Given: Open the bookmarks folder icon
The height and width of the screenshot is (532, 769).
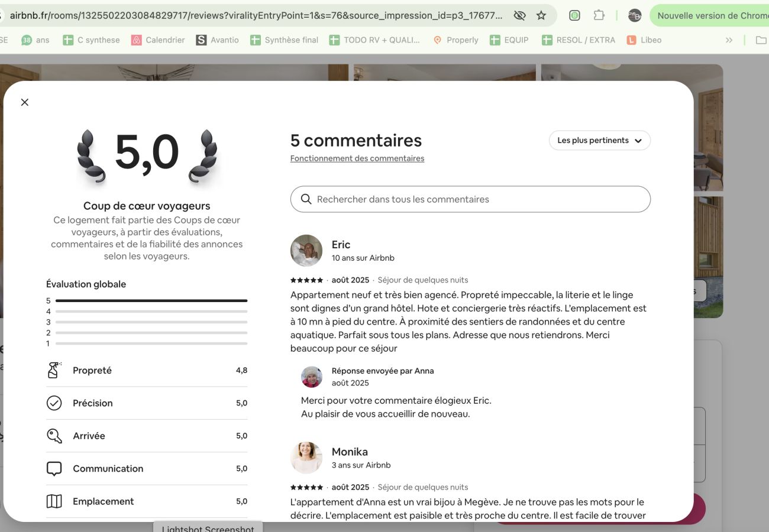Looking at the screenshot, I should pos(761,40).
